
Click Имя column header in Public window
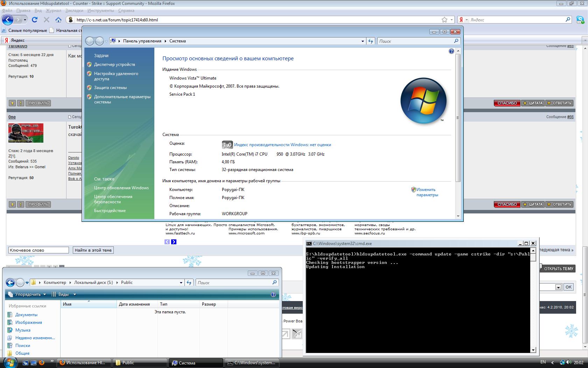(x=89, y=304)
